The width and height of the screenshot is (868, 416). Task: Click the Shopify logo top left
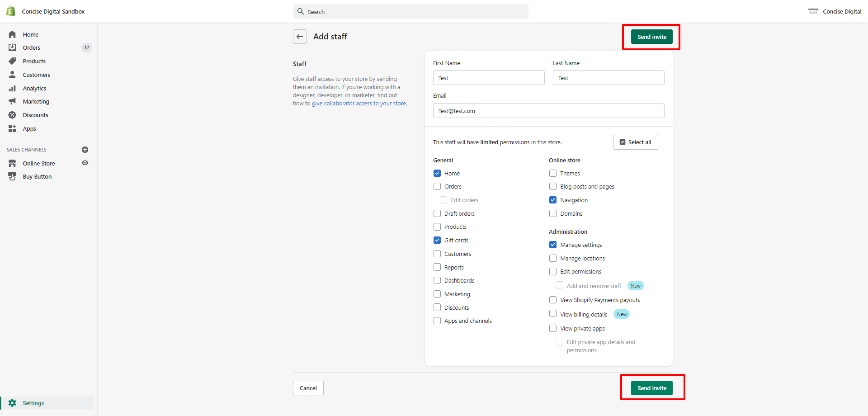click(x=10, y=10)
